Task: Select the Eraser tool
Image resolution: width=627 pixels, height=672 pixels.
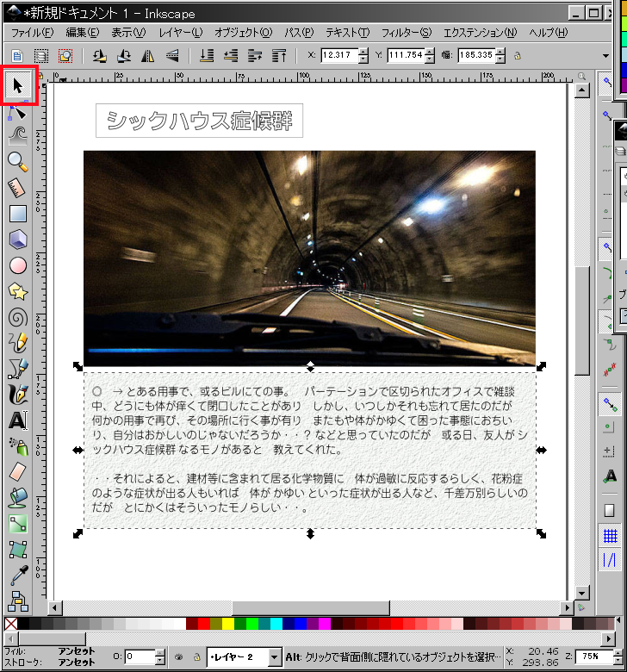Action: (17, 472)
